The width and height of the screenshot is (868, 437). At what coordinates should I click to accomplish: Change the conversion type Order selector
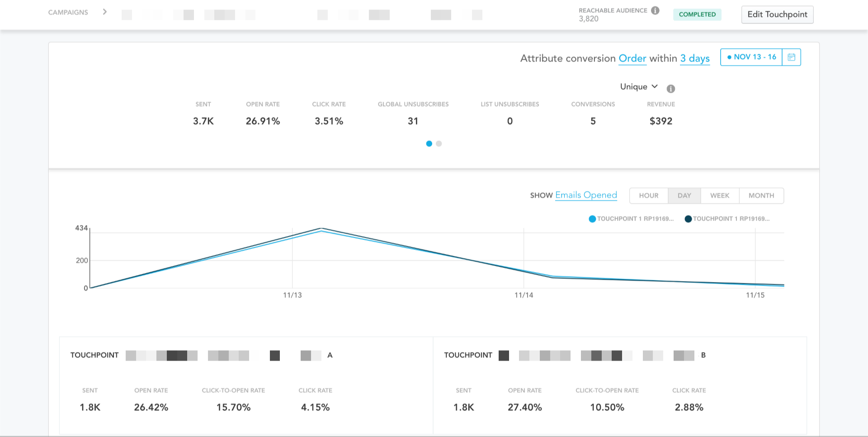point(632,58)
